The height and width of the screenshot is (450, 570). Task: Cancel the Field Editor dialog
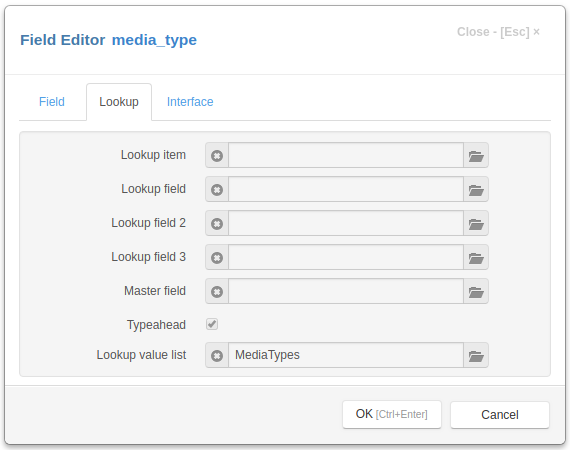[500, 415]
